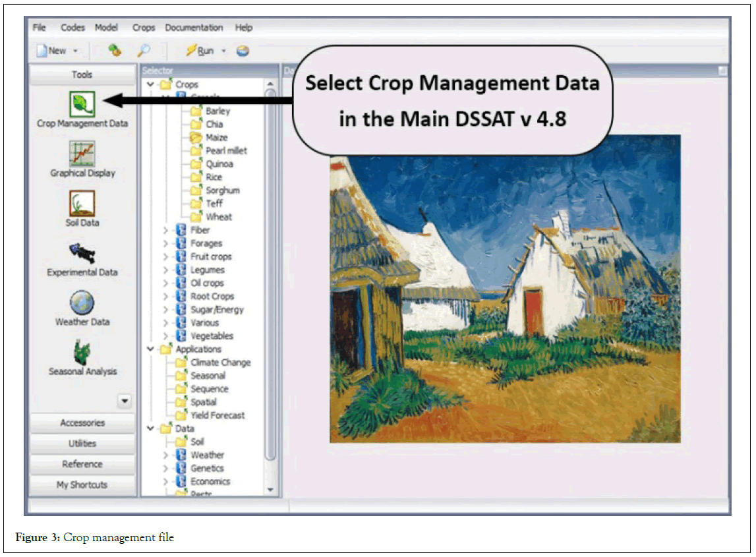This screenshot has width=756, height=557.
Task: Click the globe icon next to Run
Action: [243, 51]
